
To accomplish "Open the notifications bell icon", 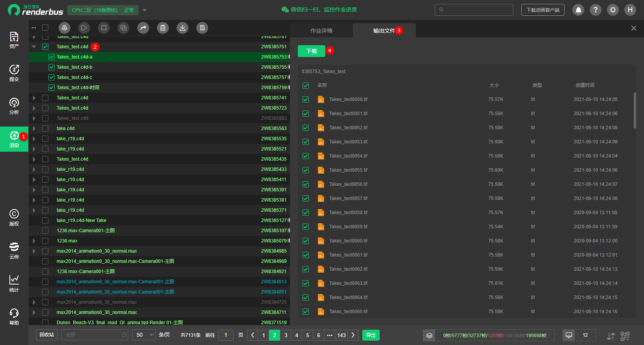I will pos(578,10).
